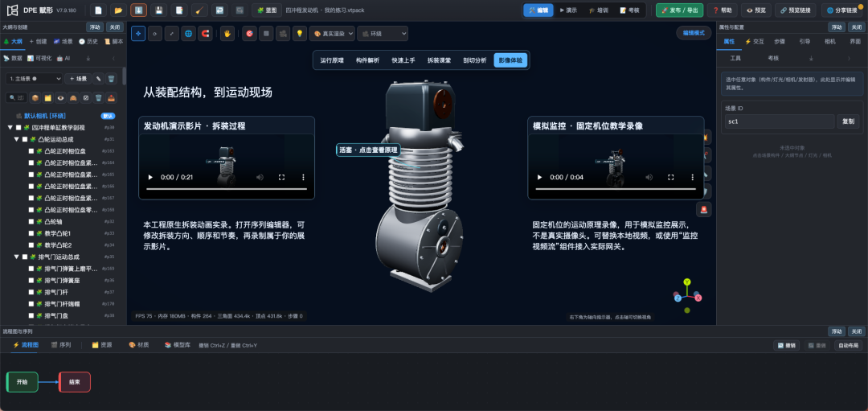Open the 交互 properties tab

coord(753,42)
